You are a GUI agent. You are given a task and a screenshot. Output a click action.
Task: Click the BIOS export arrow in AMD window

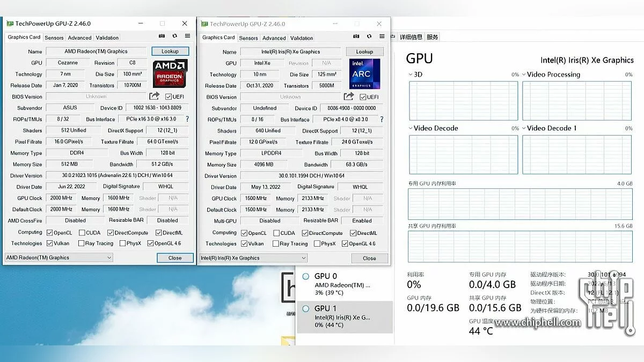[x=155, y=96]
